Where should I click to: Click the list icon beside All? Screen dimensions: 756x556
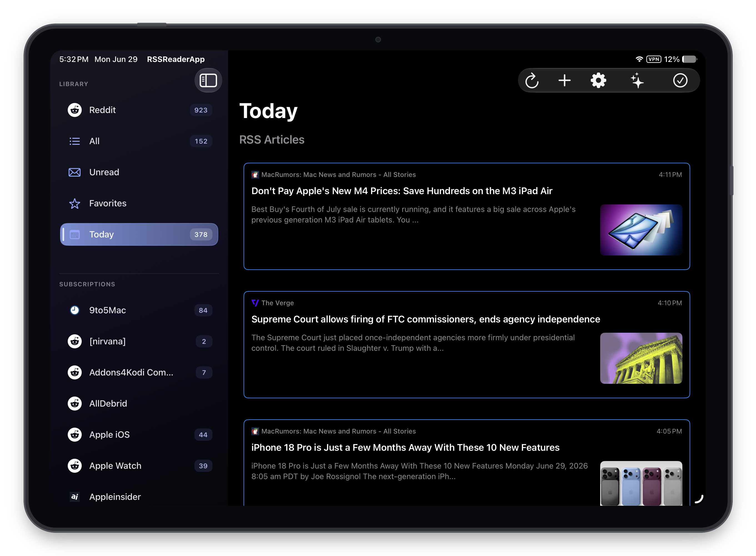pyautogui.click(x=75, y=141)
